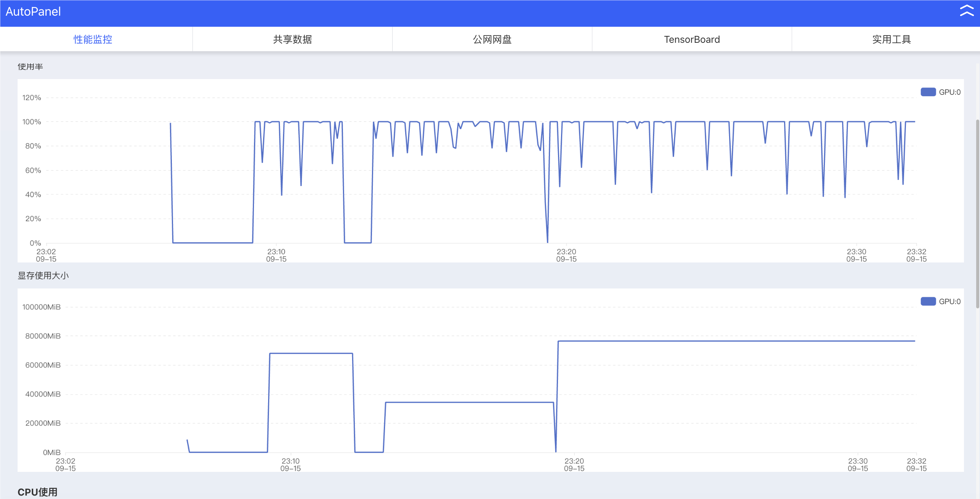Screen dimensions: 980x499
Task: Switch to the 公网网盘 tab
Action: pyautogui.click(x=492, y=39)
